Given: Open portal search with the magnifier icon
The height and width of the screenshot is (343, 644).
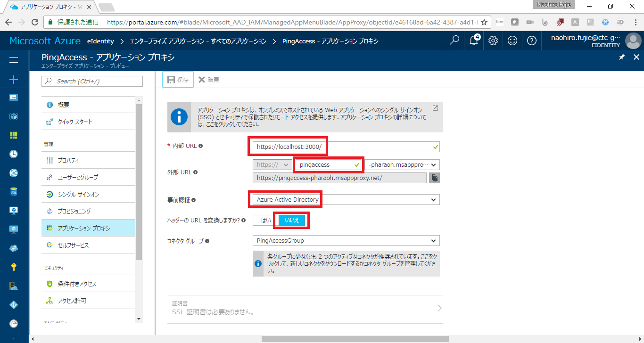Looking at the screenshot, I should [x=454, y=41].
